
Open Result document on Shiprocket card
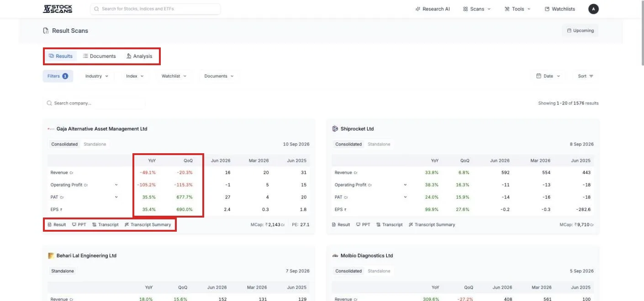[341, 224]
